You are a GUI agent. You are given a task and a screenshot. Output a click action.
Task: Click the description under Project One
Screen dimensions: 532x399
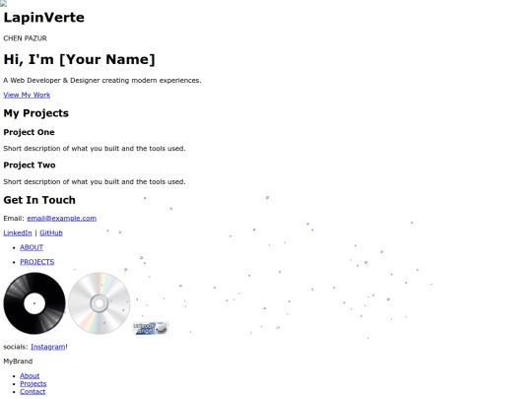coord(95,149)
